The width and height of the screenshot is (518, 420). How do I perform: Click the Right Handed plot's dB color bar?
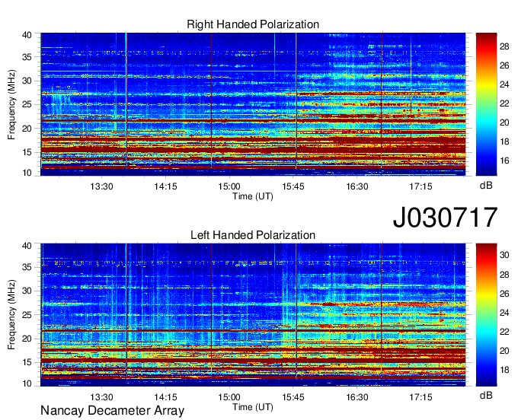click(x=486, y=104)
